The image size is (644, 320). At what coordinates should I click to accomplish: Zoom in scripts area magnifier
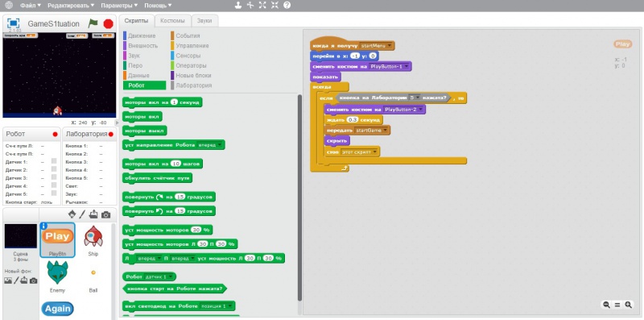[x=629, y=305]
